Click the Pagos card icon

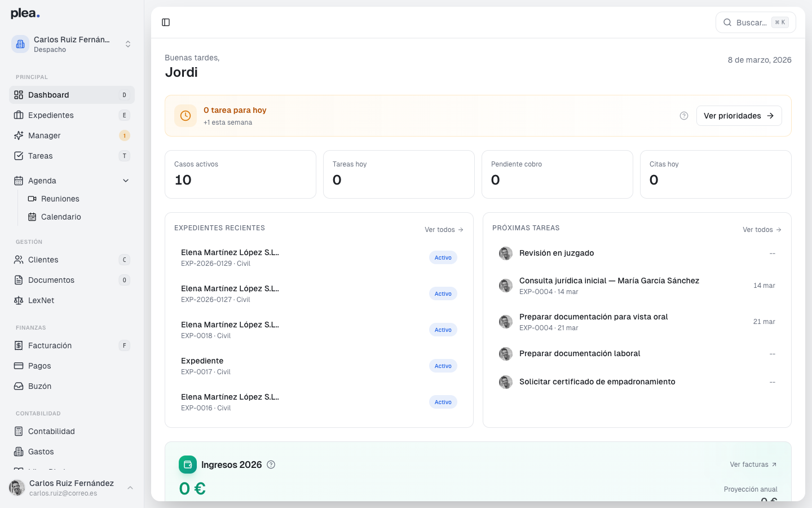(x=19, y=366)
